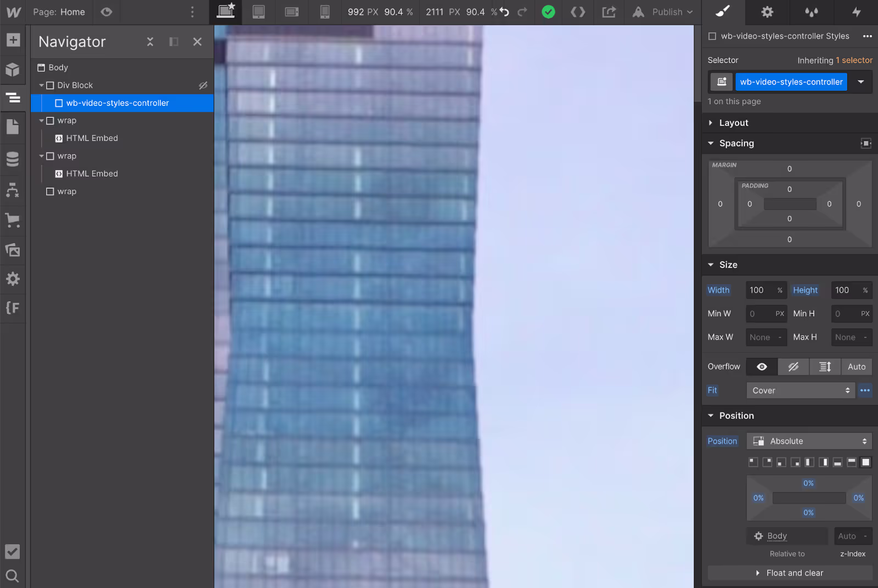Check the green save status indicator
The width and height of the screenshot is (878, 588).
point(548,12)
